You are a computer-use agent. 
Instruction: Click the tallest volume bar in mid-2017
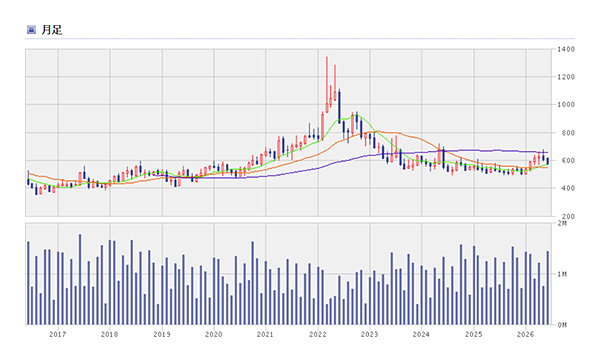pos(80,280)
